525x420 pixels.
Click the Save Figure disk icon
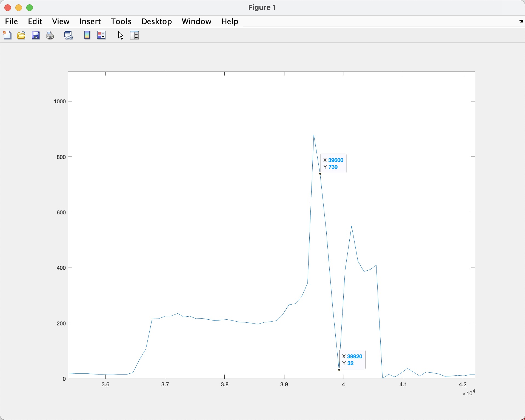[x=36, y=35]
